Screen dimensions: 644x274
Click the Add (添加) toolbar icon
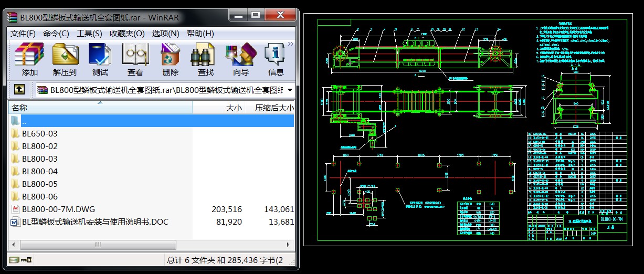[29, 59]
